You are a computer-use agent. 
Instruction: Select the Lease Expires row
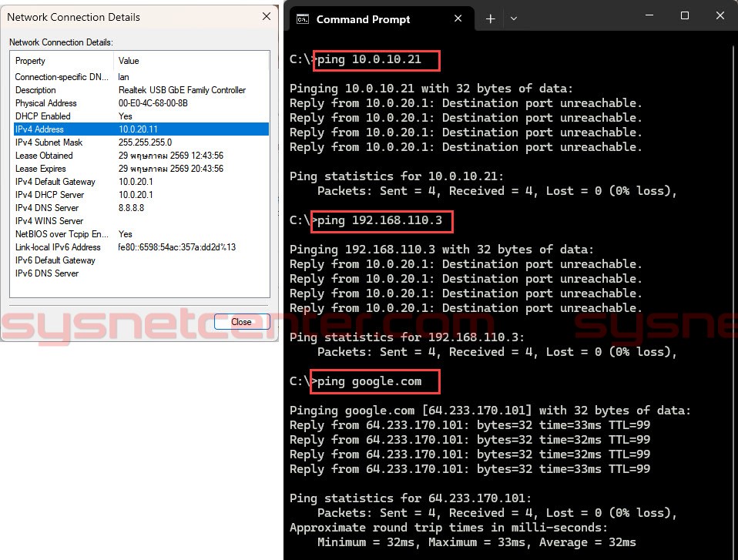(x=141, y=169)
